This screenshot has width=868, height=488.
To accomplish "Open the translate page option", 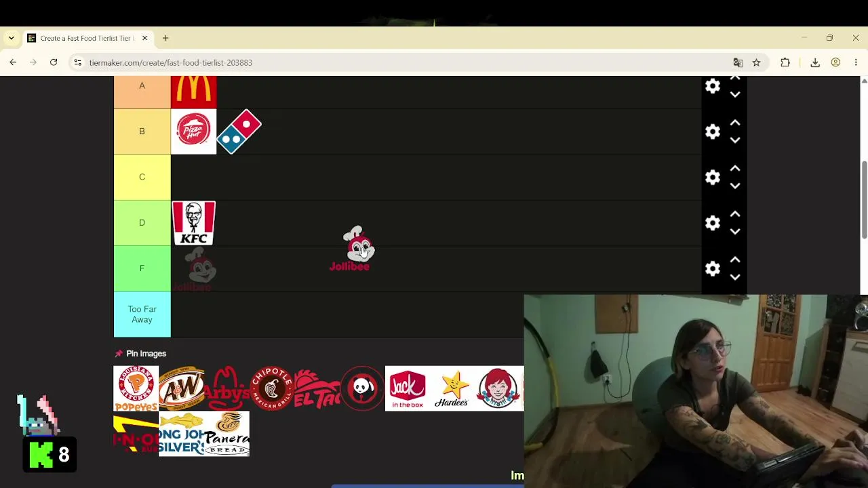I will pos(738,63).
